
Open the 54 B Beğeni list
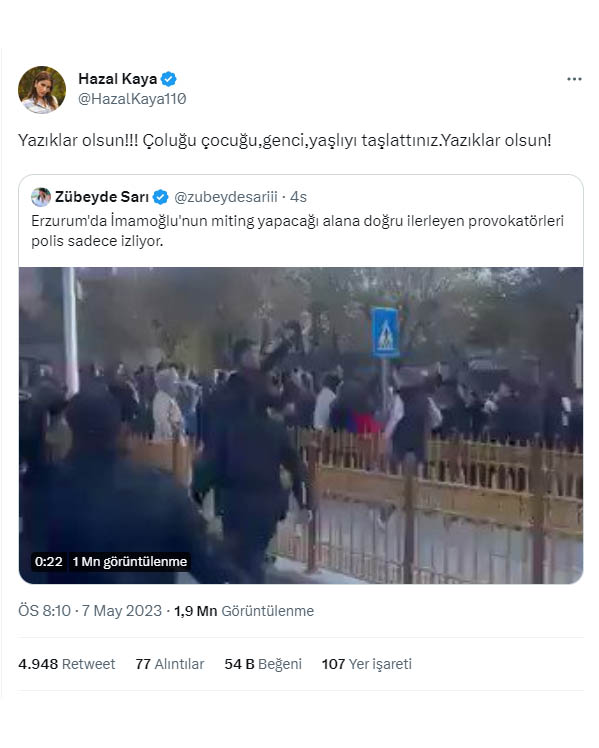coord(263,664)
